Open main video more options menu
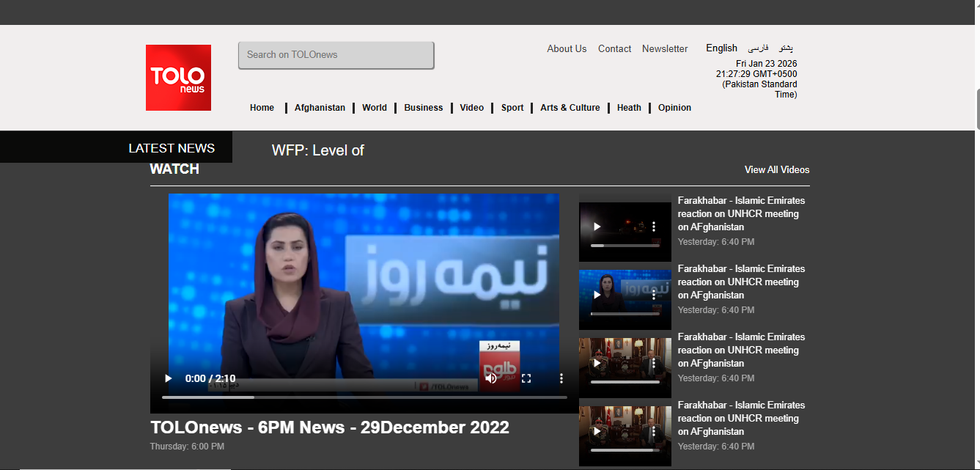980x470 pixels. (561, 378)
